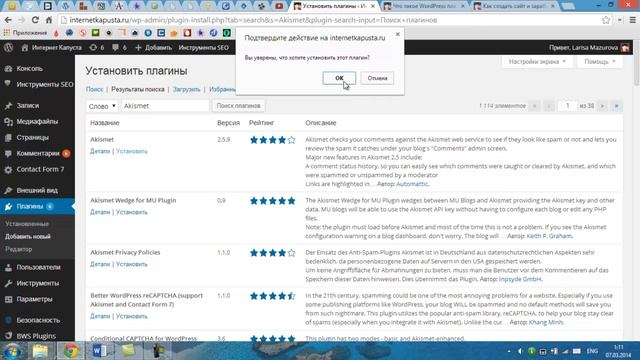Open the browser home page

point(49,20)
